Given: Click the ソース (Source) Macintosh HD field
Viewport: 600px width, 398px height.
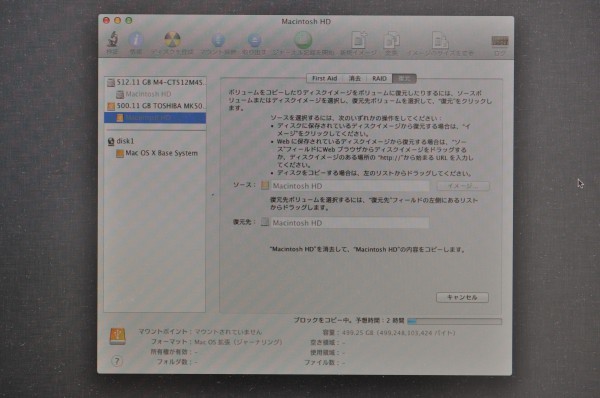Looking at the screenshot, I should click(x=350, y=186).
